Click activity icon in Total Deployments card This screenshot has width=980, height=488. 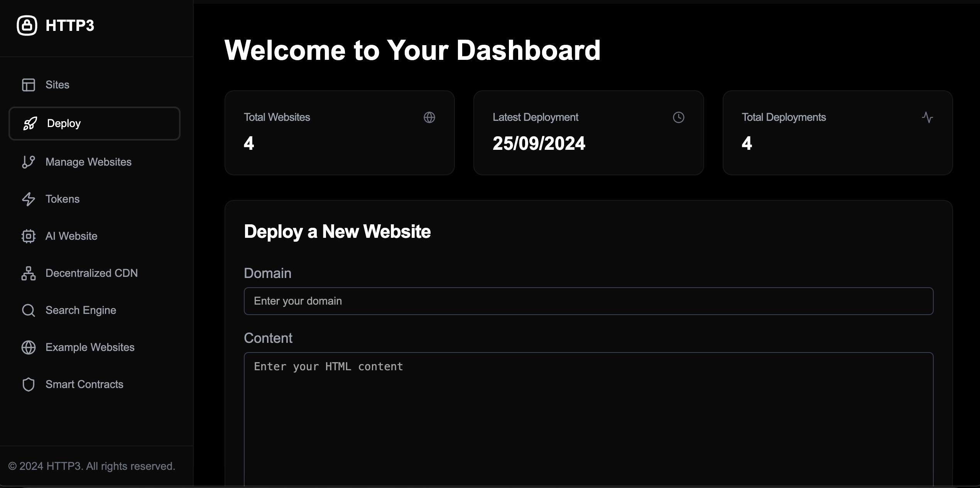coord(928,117)
